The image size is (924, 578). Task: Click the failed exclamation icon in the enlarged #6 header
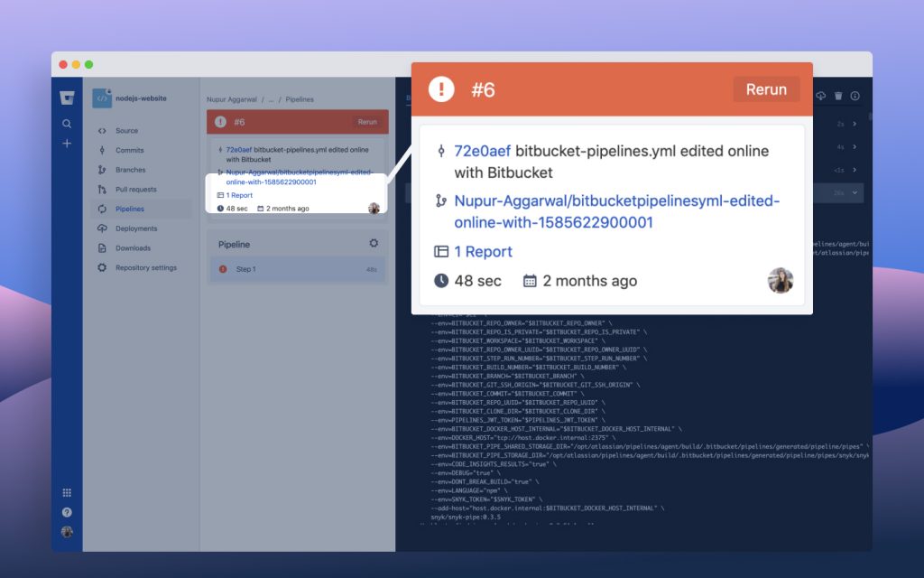tap(441, 89)
